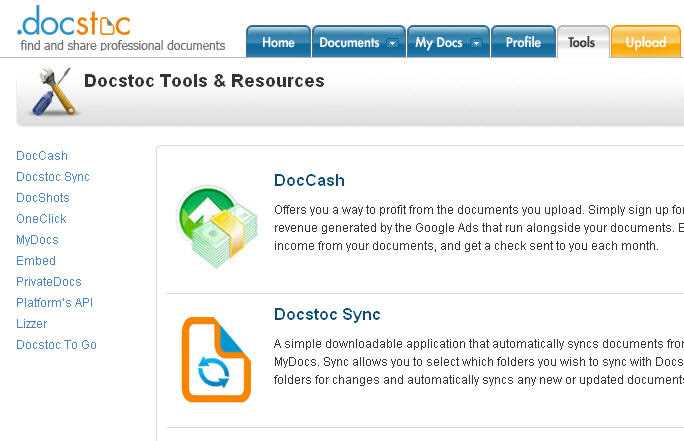Open the Docstoc To Go sidebar link
The image size is (684, 441).
click(56, 345)
